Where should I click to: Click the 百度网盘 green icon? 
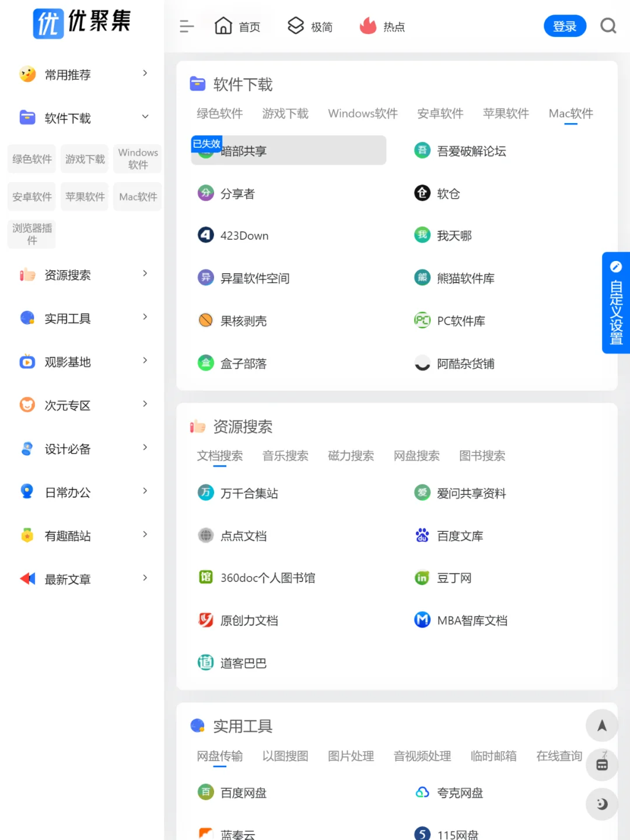coord(206,792)
